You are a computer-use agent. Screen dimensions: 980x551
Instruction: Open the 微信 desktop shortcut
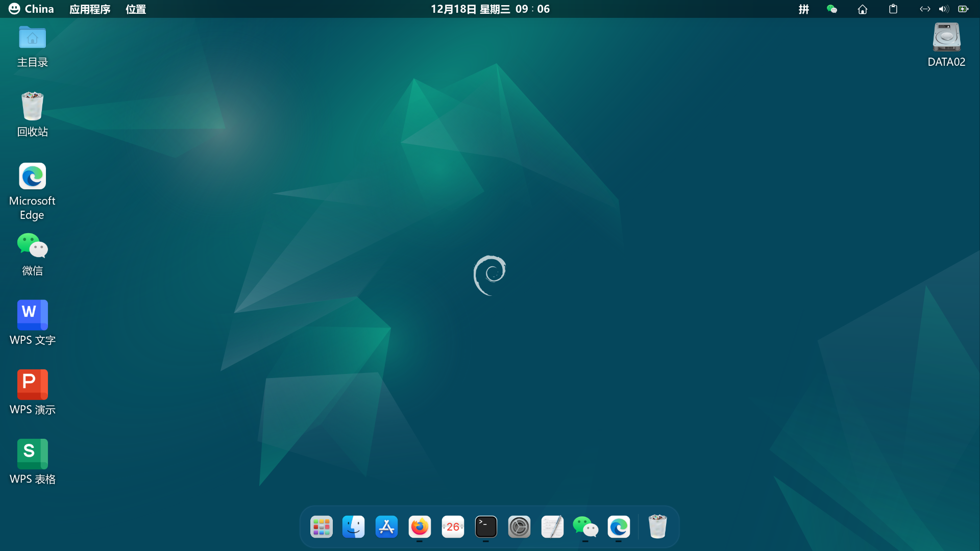pyautogui.click(x=32, y=245)
